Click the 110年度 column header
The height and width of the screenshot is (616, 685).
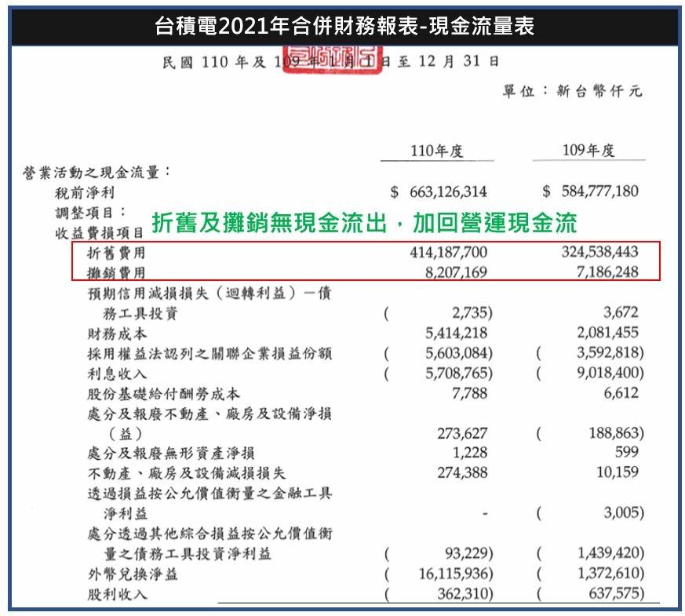pyautogui.click(x=436, y=151)
